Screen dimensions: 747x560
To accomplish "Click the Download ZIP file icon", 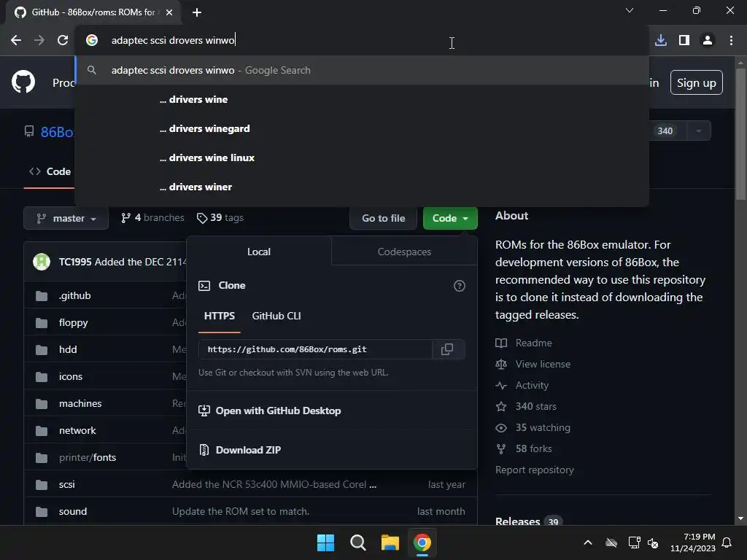I will click(204, 450).
